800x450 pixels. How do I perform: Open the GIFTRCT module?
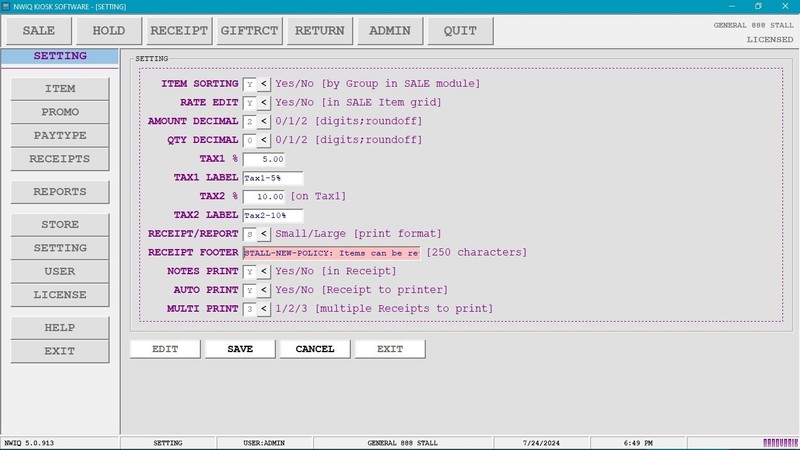pyautogui.click(x=249, y=31)
